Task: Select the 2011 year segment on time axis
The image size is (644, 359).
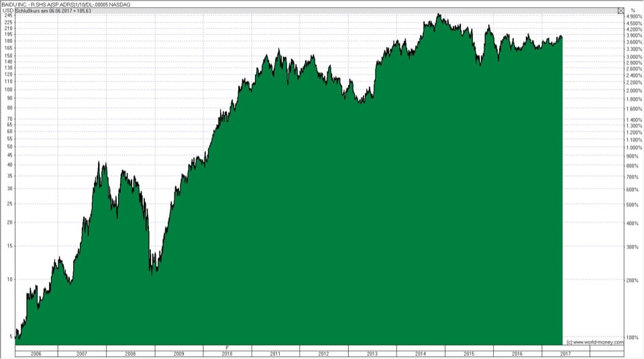Action: [276, 354]
